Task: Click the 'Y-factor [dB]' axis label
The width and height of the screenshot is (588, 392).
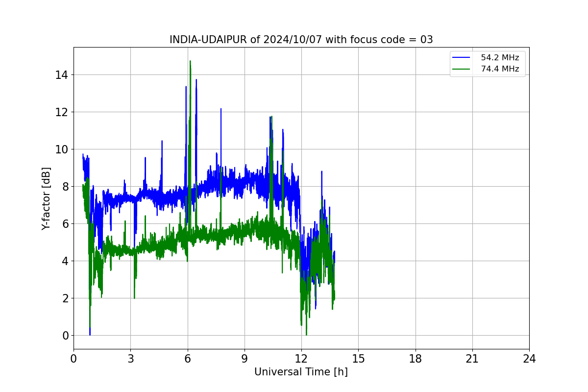Action: click(46, 198)
